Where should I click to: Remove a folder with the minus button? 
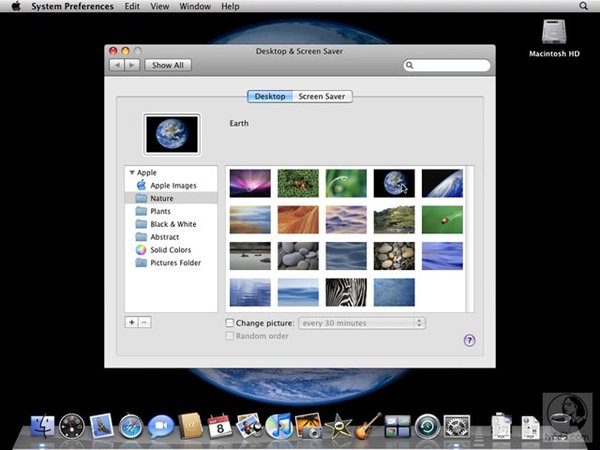pos(145,322)
